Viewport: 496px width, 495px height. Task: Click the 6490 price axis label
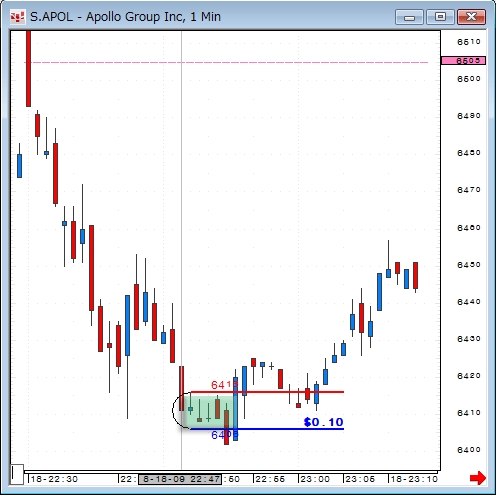(x=469, y=116)
